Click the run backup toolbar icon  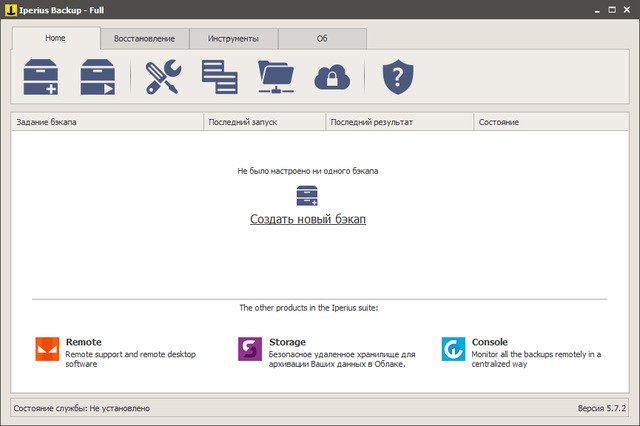pos(98,77)
